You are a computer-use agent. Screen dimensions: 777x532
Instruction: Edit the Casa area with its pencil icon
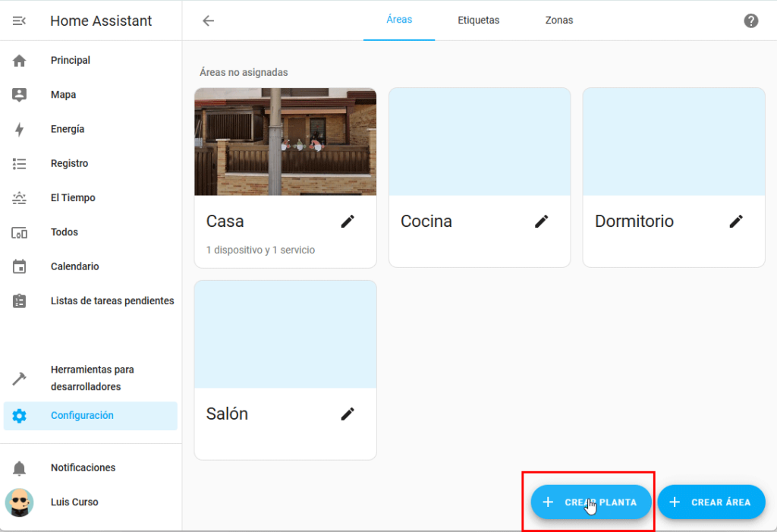click(x=348, y=221)
